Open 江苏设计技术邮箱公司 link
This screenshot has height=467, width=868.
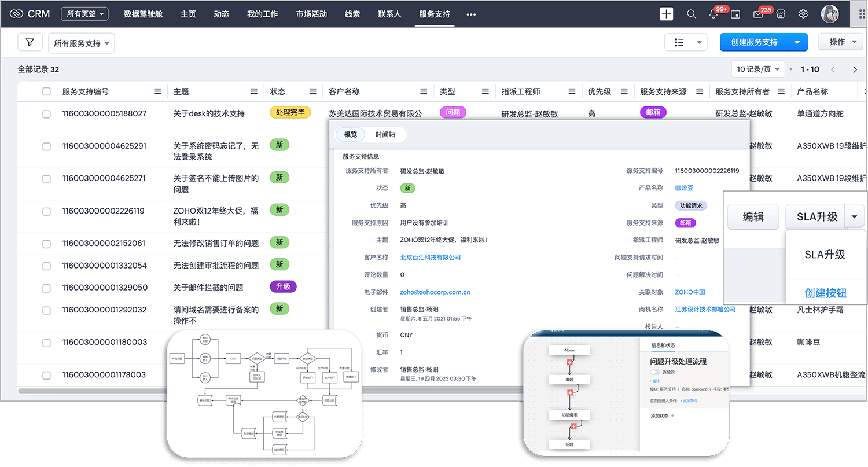[705, 310]
